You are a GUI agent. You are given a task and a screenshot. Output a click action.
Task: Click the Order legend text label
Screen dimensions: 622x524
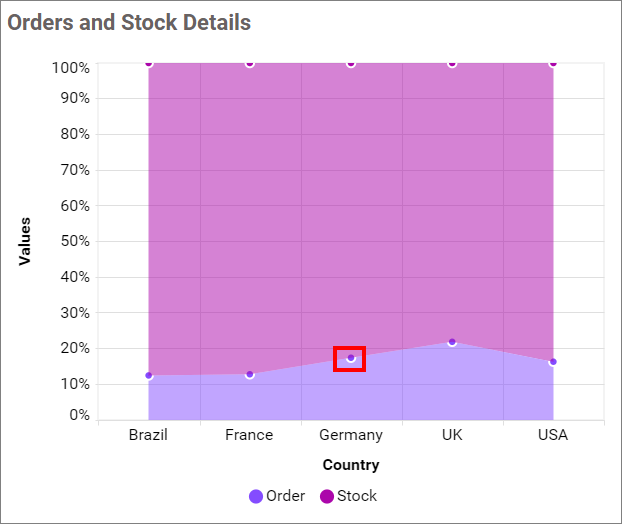click(x=286, y=496)
